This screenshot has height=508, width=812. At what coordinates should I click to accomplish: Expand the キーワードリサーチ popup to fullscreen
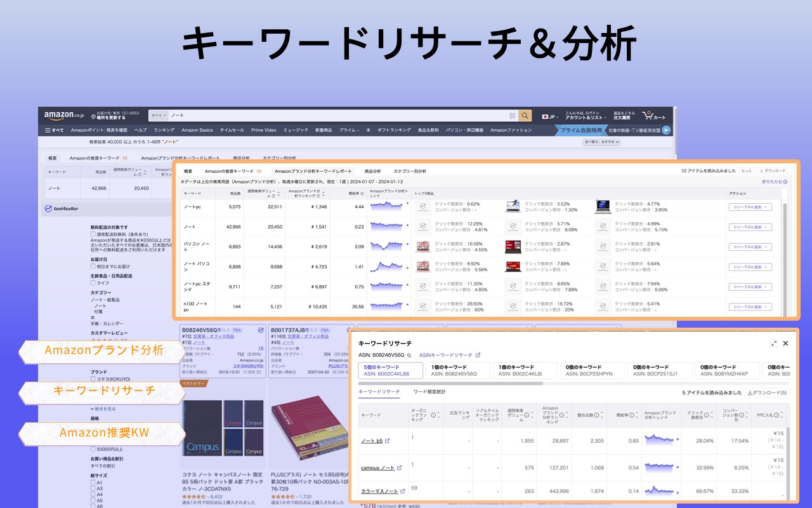774,343
